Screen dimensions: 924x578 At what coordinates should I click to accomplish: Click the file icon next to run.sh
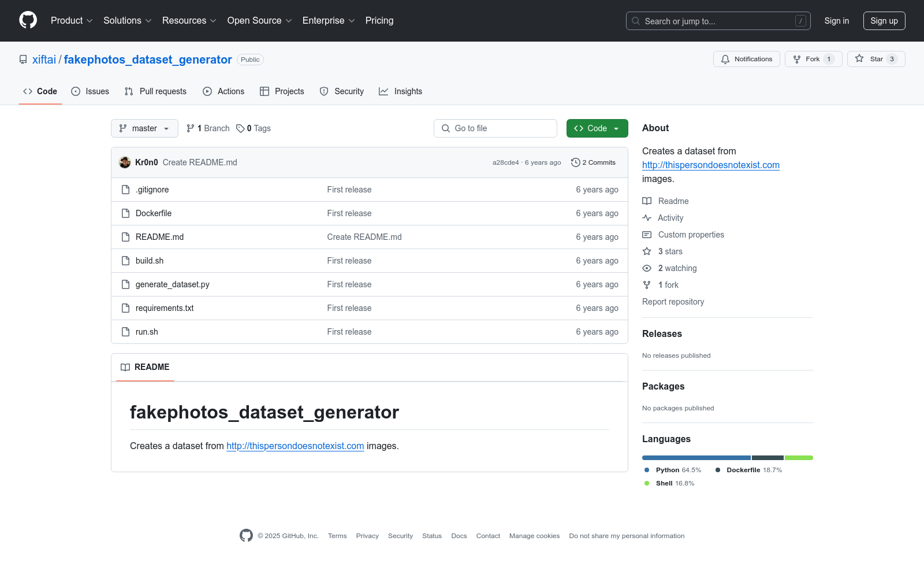pyautogui.click(x=125, y=332)
